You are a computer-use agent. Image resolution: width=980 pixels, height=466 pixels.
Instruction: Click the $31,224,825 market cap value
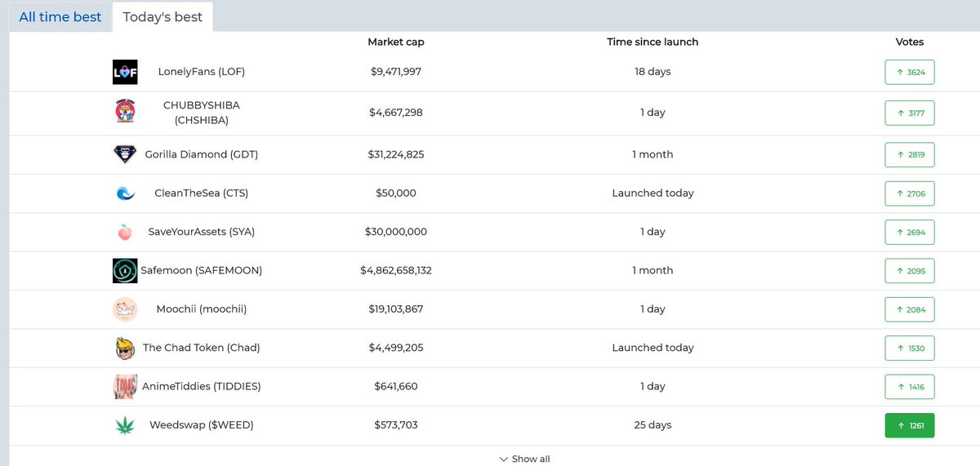tap(396, 154)
